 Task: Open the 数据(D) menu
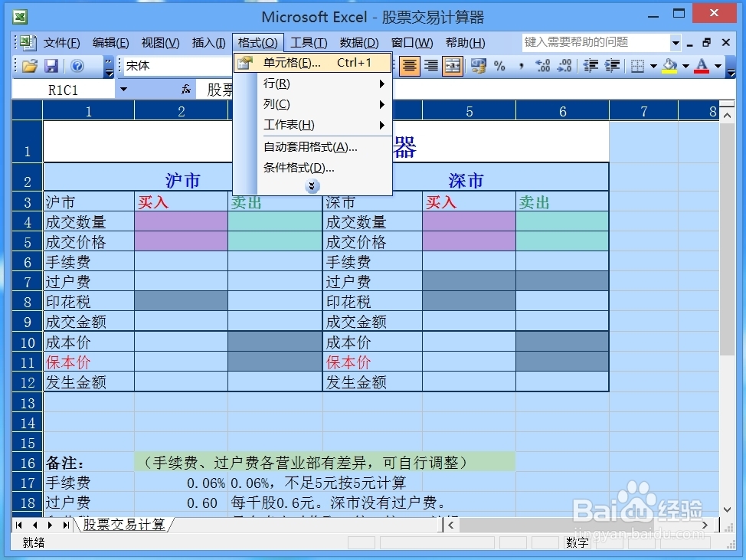(x=358, y=43)
